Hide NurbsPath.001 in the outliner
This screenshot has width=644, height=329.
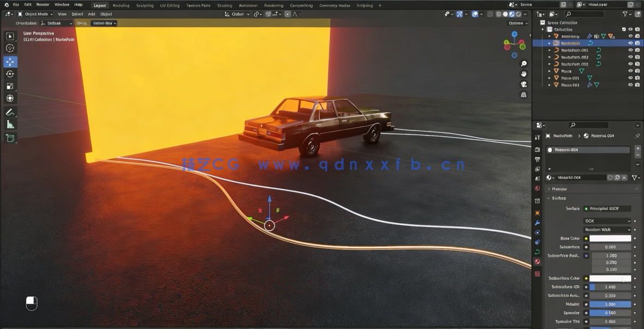629,50
